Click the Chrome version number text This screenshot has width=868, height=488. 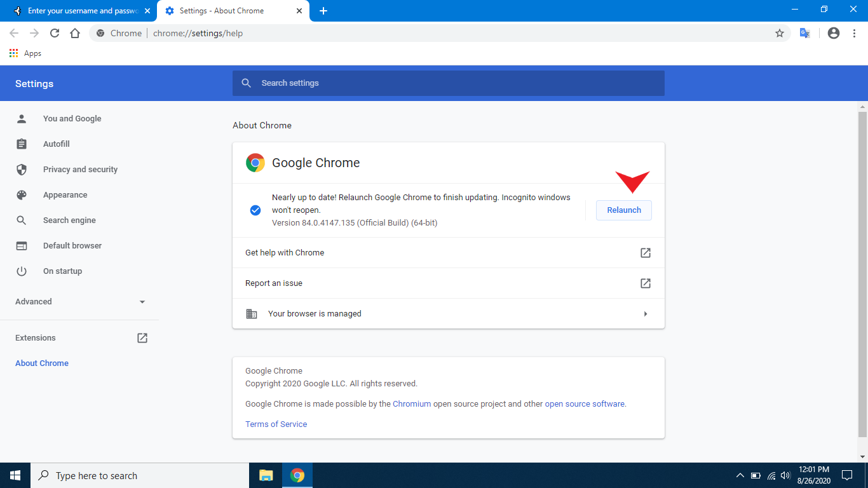[x=355, y=223]
